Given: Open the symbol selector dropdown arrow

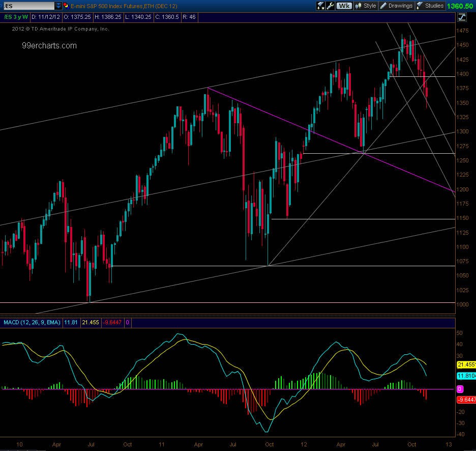Looking at the screenshot, I should (x=58, y=6).
